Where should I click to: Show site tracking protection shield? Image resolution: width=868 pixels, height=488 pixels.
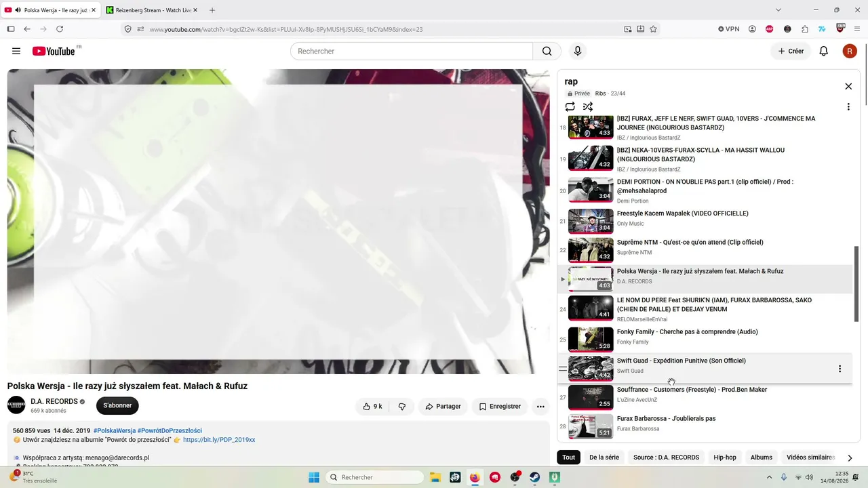[127, 29]
